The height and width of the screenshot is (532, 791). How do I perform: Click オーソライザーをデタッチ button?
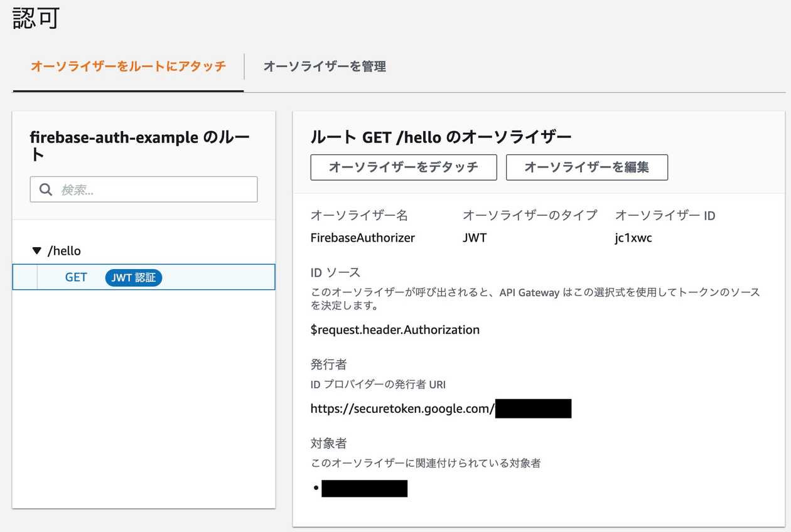403,167
